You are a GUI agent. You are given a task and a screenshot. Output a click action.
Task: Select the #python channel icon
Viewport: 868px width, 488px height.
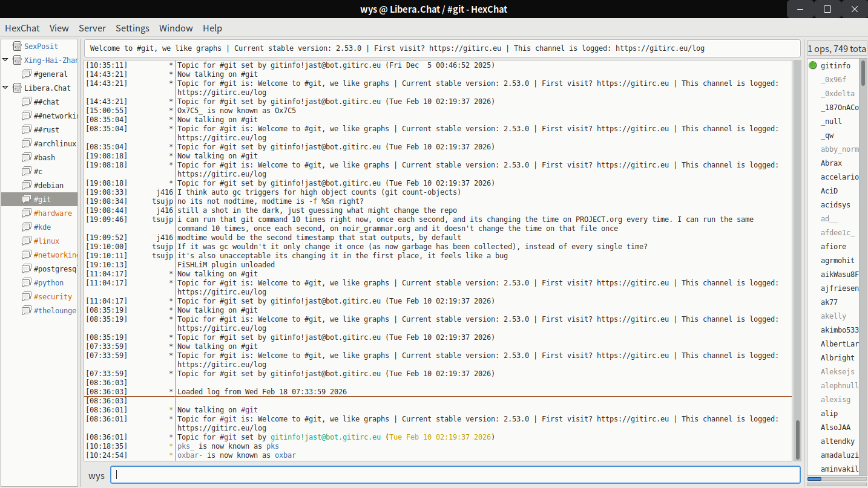coord(26,282)
